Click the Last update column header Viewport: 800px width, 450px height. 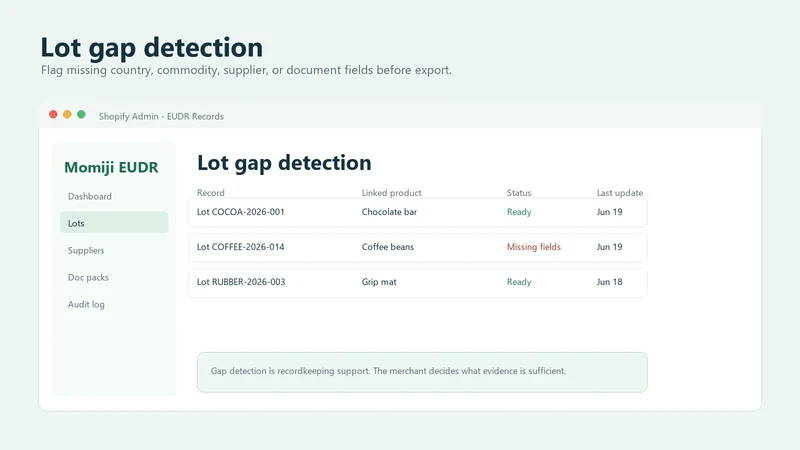pos(620,193)
